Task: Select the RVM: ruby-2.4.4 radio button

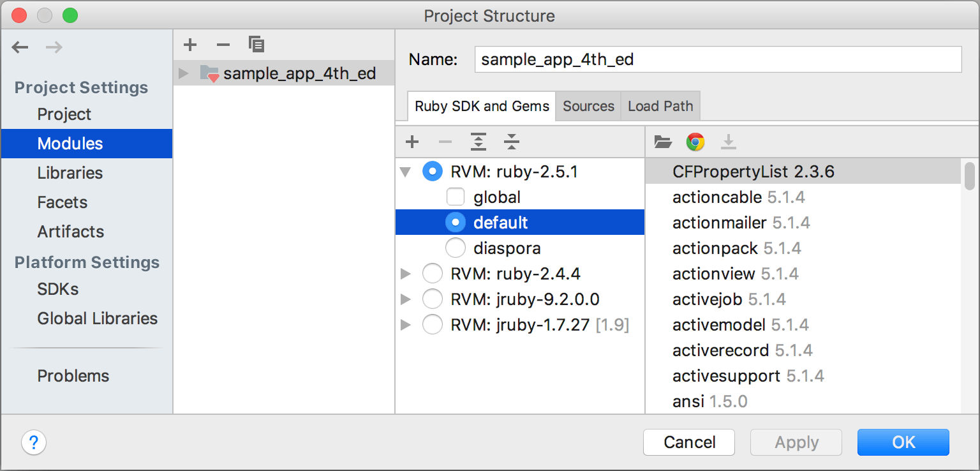Action: click(433, 273)
